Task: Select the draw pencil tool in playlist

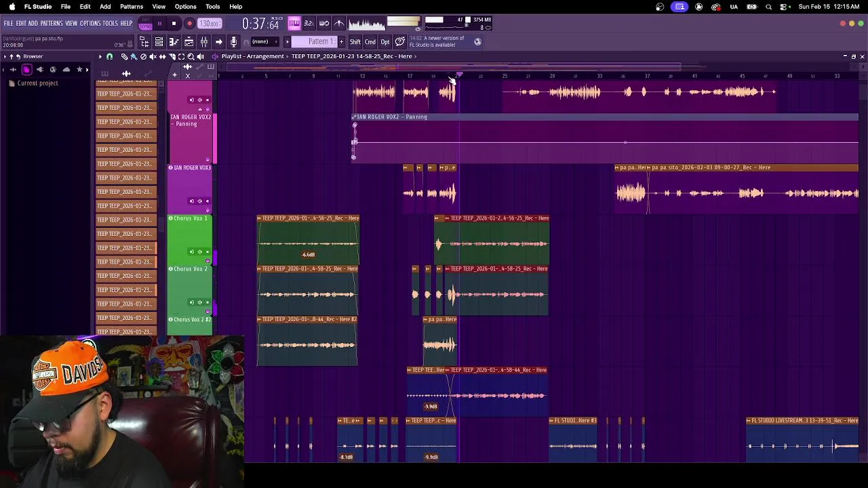Action: pos(124,56)
